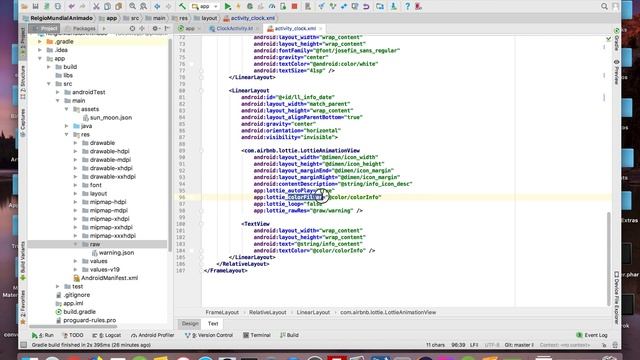Open the Version Control tool window
Screen dimensions: 640x360
coord(209,335)
